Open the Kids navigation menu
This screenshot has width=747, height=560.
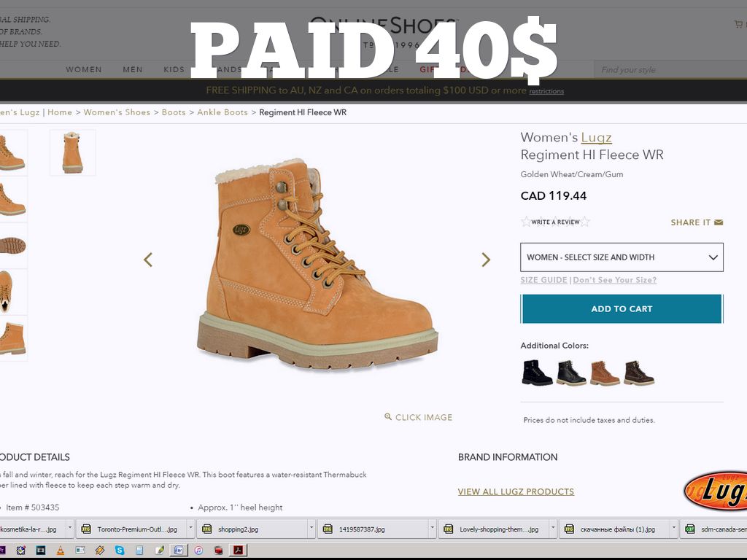pyautogui.click(x=174, y=70)
